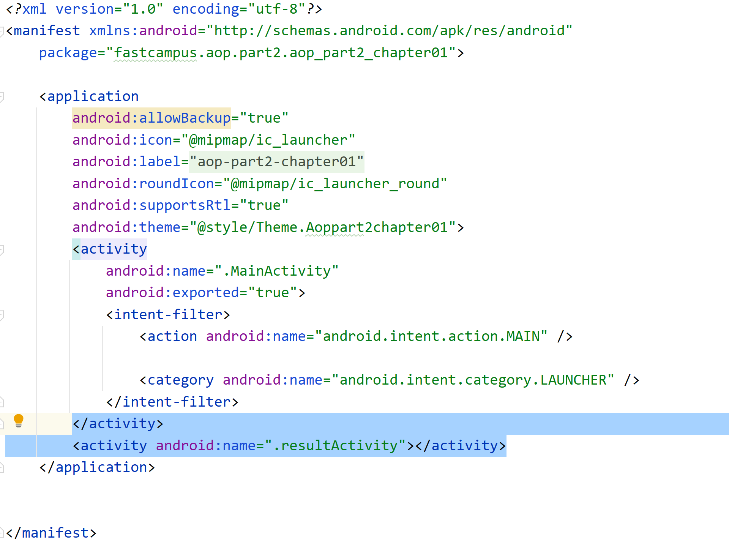Screen dimensions: 729x560
Task: Click the fastcampus package name text
Action: coord(155,53)
